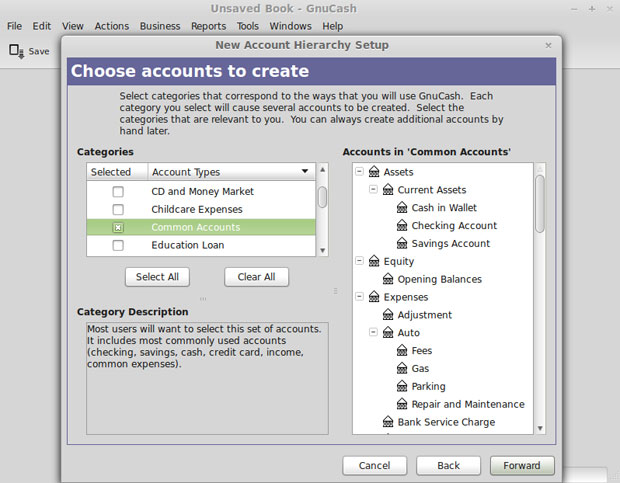Screen dimensions: 620x483
Task: Open the File menu
Action: point(15,26)
